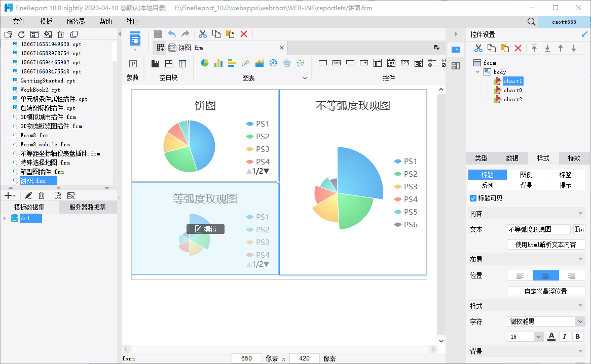
Task: Expand the 图表 chart list chevron
Action: click(x=305, y=78)
